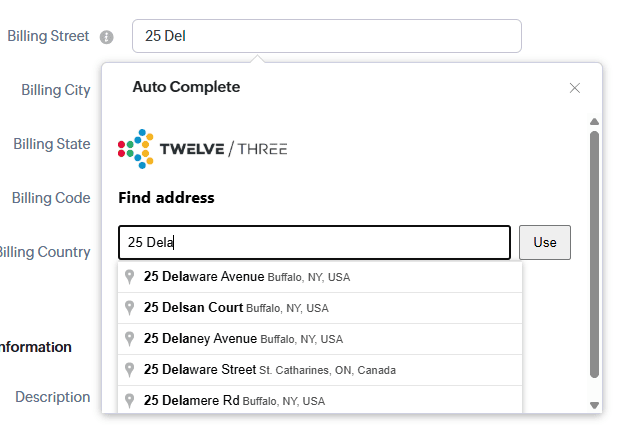This screenshot has height=425, width=618.
Task: Click the pin icon beside Delsan Court
Action: pos(129,308)
